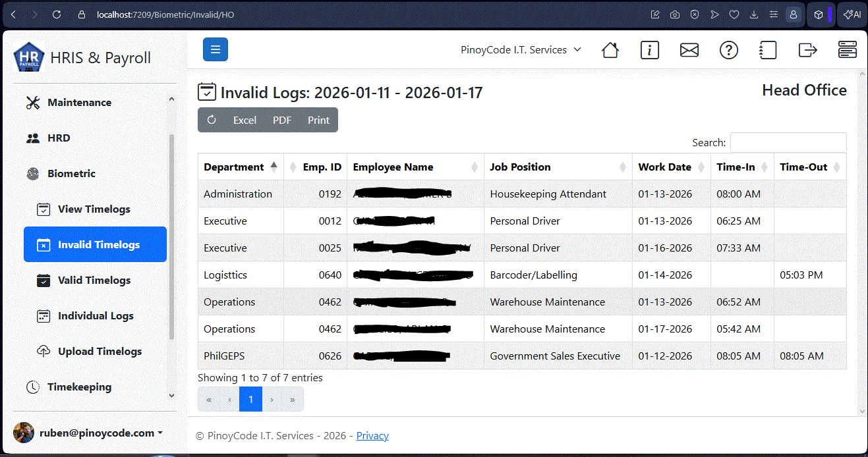Select Invalid Timelogs in sidebar

point(95,244)
